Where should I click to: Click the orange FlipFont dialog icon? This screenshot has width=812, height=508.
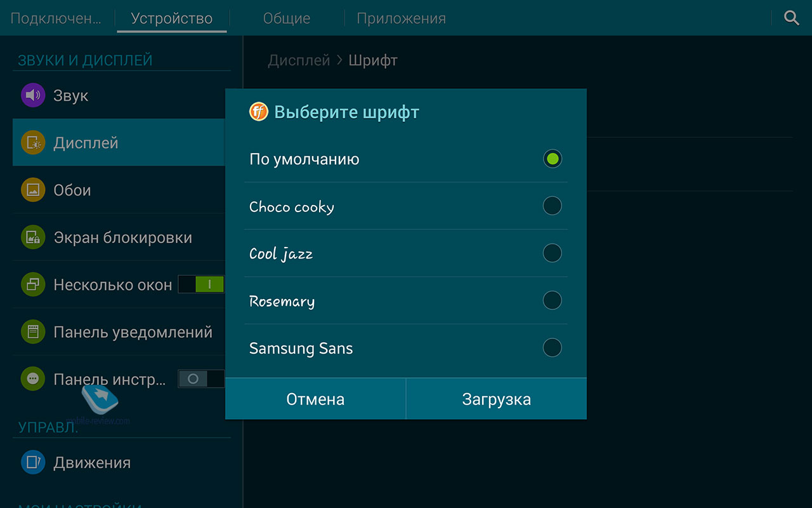pyautogui.click(x=259, y=112)
